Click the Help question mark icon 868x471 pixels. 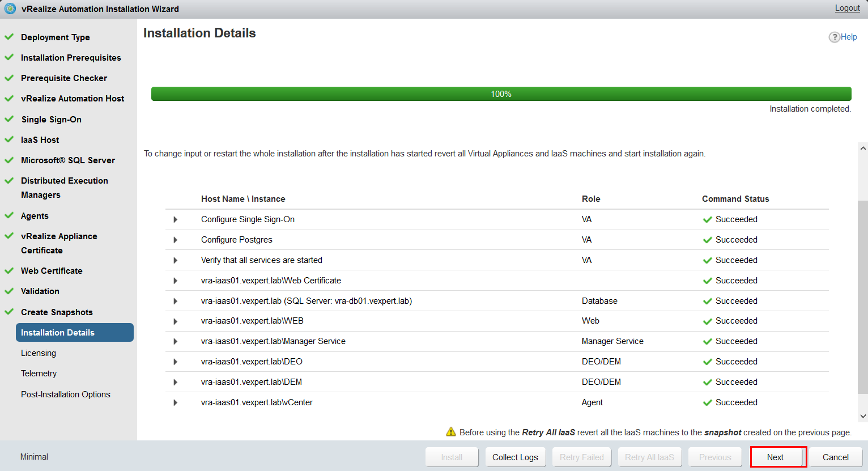(834, 37)
